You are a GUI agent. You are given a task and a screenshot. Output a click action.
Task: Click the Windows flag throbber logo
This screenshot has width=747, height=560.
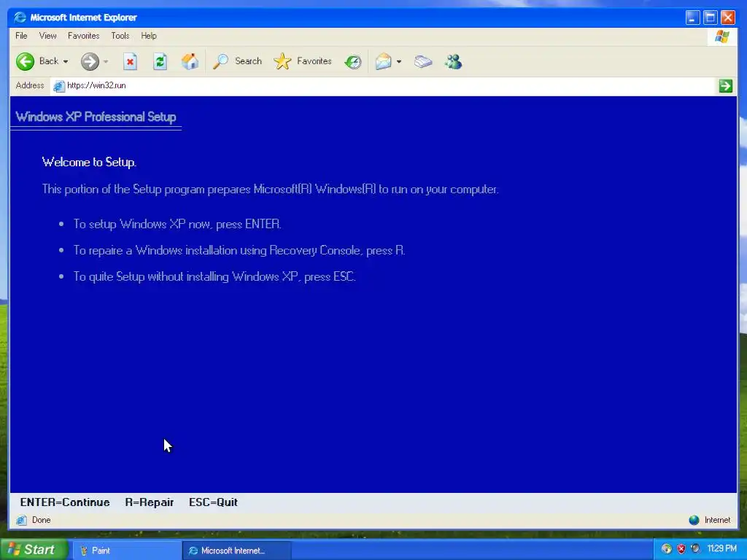(721, 36)
